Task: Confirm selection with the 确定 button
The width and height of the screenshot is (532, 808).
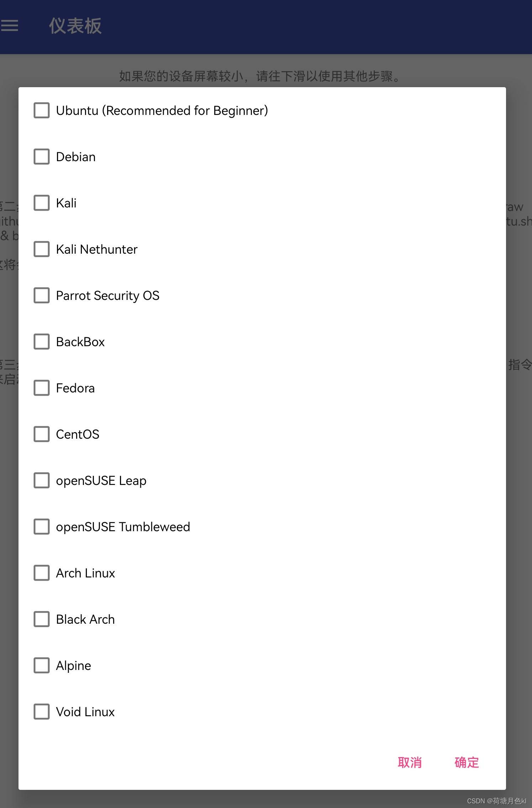Action: click(467, 762)
